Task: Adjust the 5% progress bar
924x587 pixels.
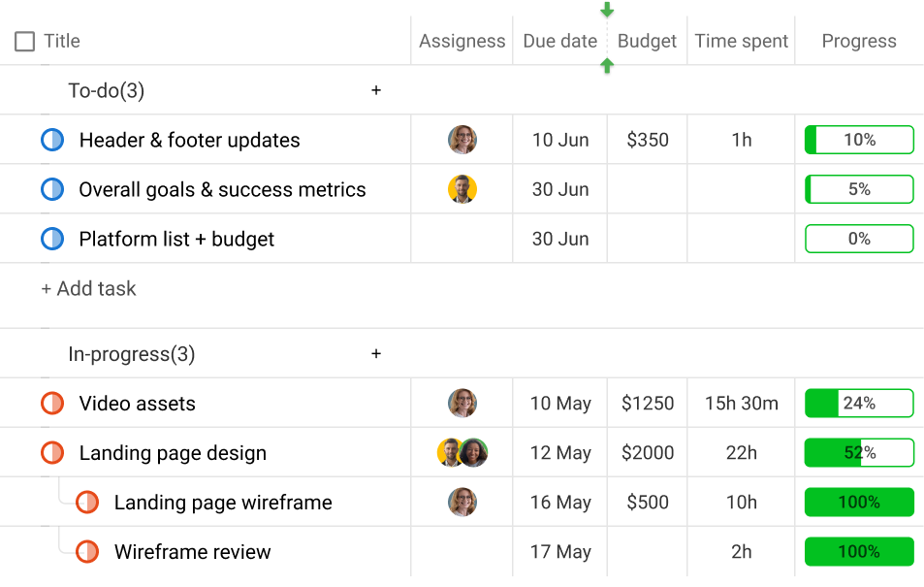Action: pos(859,189)
